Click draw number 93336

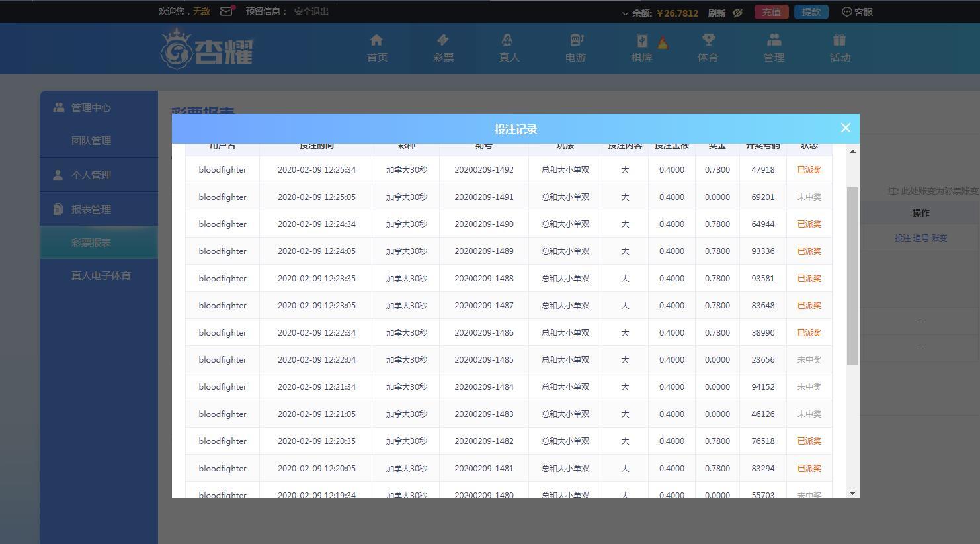click(x=763, y=251)
